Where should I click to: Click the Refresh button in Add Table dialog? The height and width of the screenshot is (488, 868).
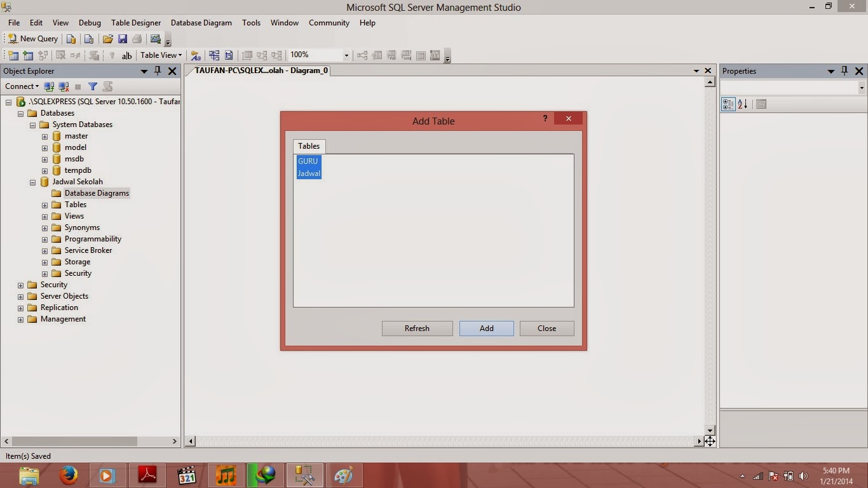[x=417, y=329]
